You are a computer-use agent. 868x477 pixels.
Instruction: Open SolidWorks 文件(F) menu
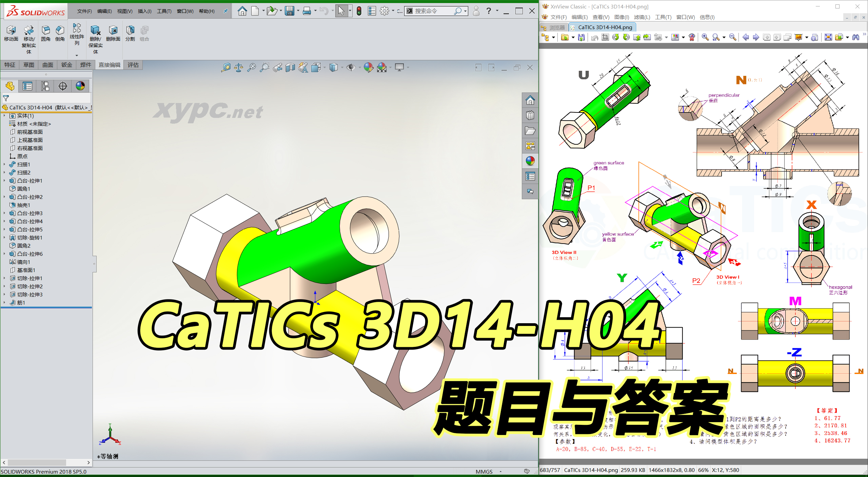pos(84,11)
